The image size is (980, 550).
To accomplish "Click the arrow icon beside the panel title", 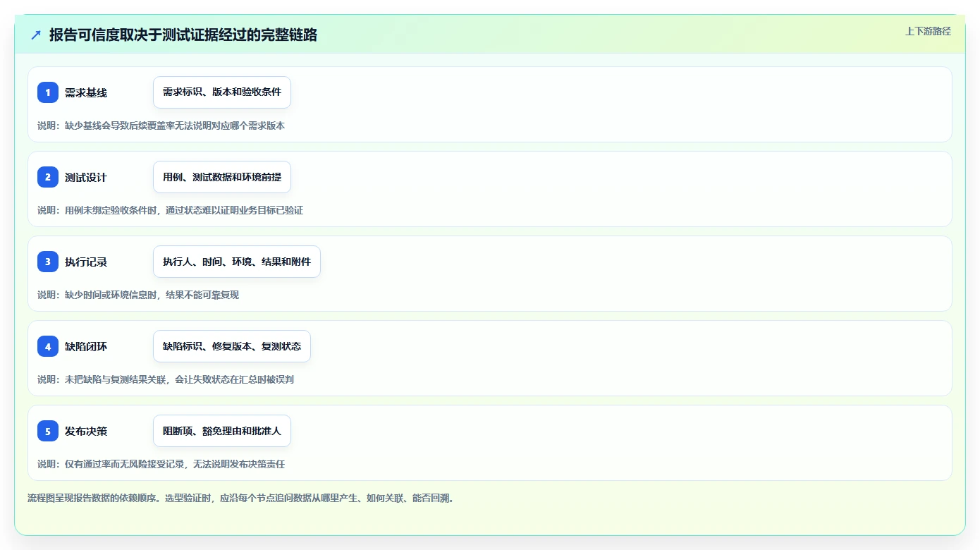I will 36,35.
